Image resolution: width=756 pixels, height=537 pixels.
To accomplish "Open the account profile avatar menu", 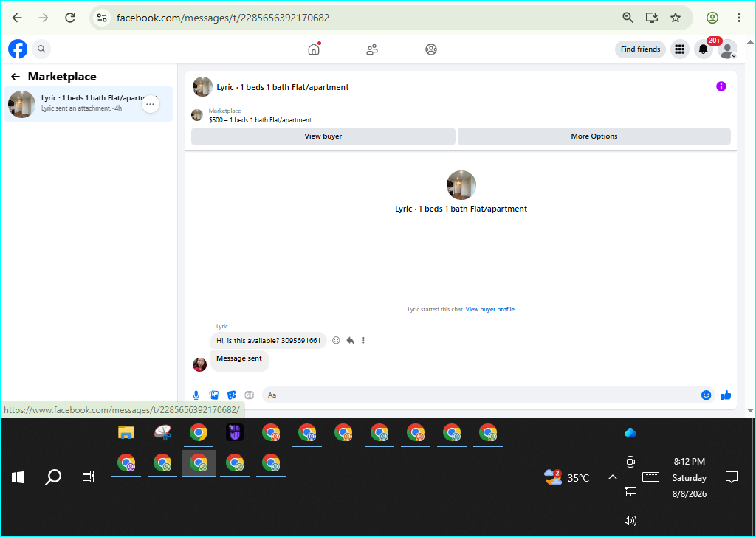I will (x=727, y=49).
